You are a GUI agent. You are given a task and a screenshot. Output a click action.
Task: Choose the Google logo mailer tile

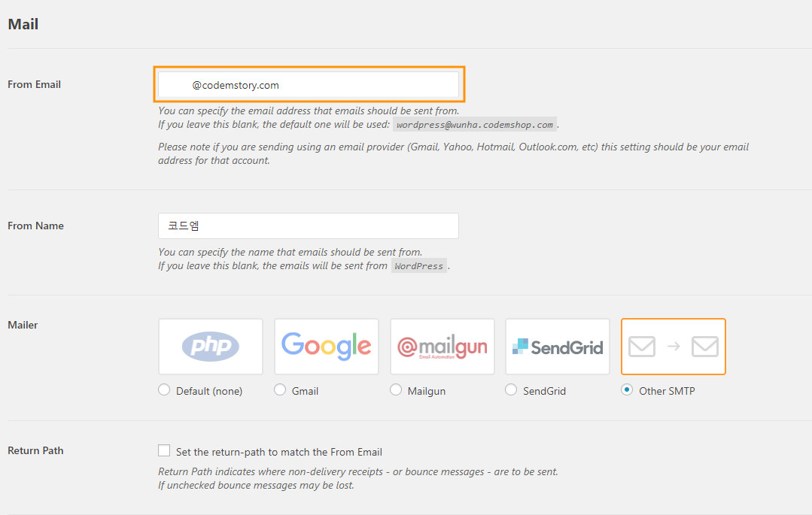tap(327, 347)
